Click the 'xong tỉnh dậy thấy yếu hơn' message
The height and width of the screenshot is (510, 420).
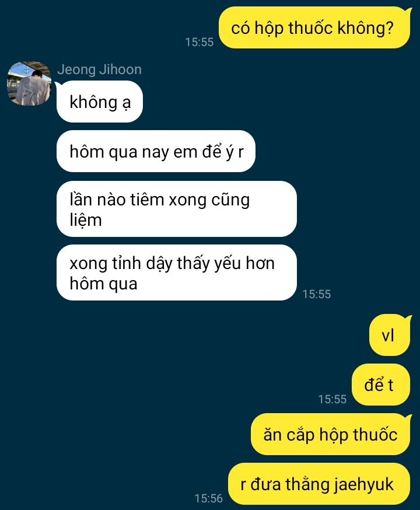(177, 273)
